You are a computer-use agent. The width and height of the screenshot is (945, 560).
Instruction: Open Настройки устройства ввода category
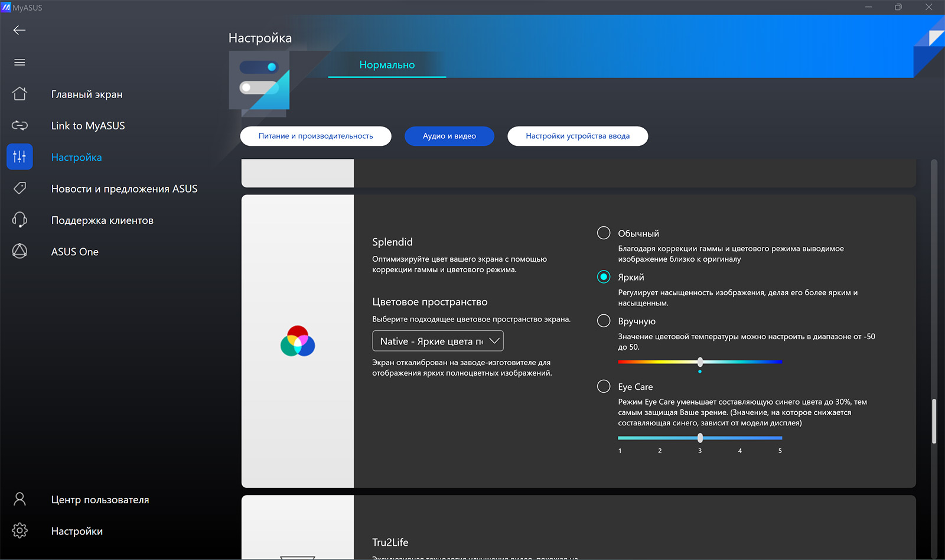(x=578, y=136)
